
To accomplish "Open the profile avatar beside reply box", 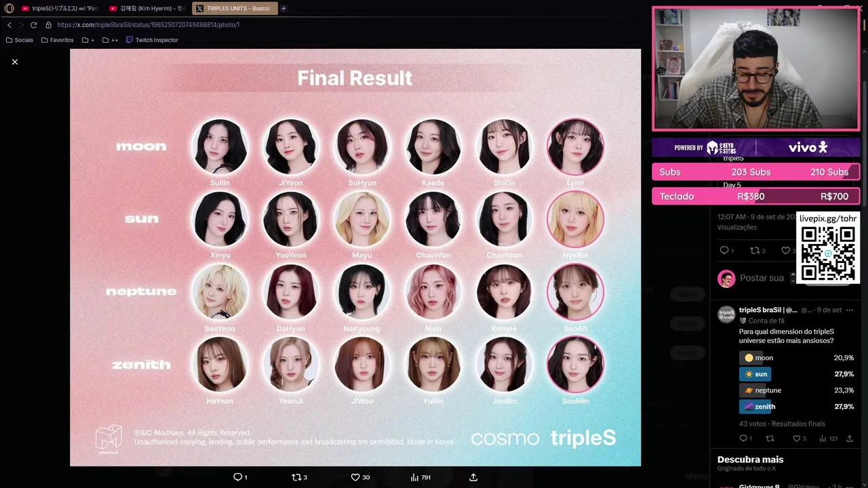I will pos(726,278).
